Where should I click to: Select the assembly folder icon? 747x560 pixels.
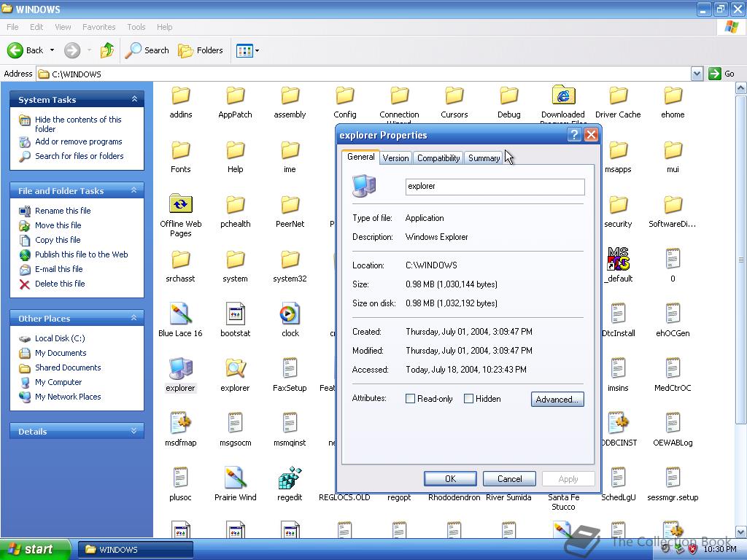pos(290,96)
